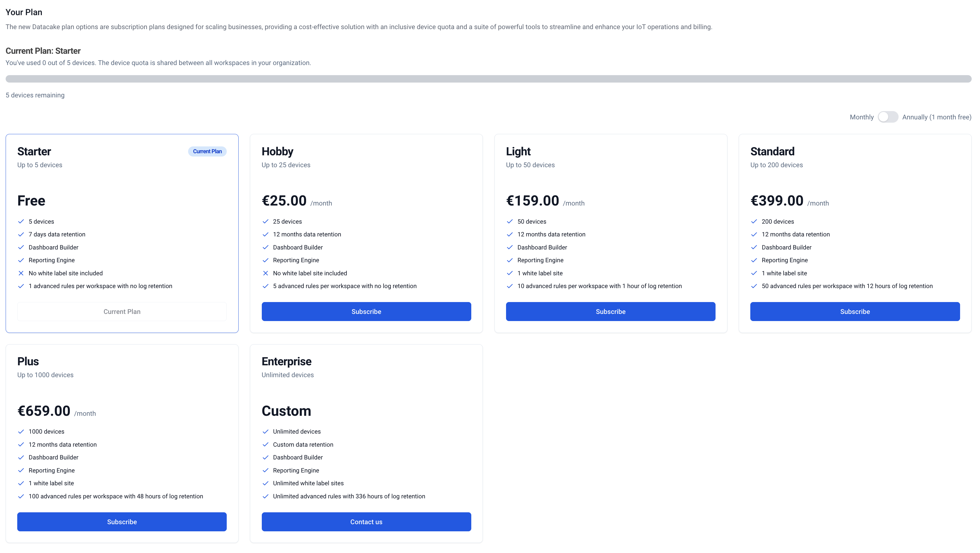
Task: Click Contact us for Enterprise plan
Action: pos(366,522)
